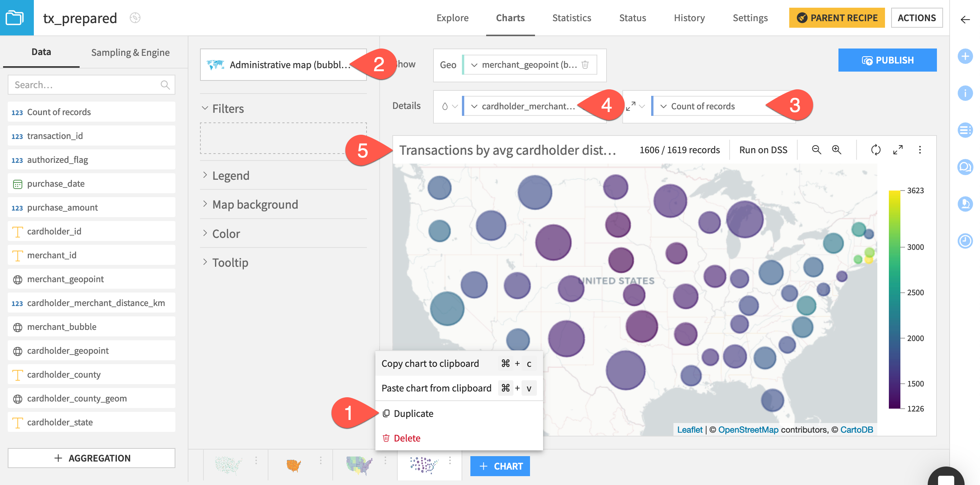The image size is (980, 485).
Task: Click the plus icon in the right sidebar
Action: pyautogui.click(x=965, y=57)
